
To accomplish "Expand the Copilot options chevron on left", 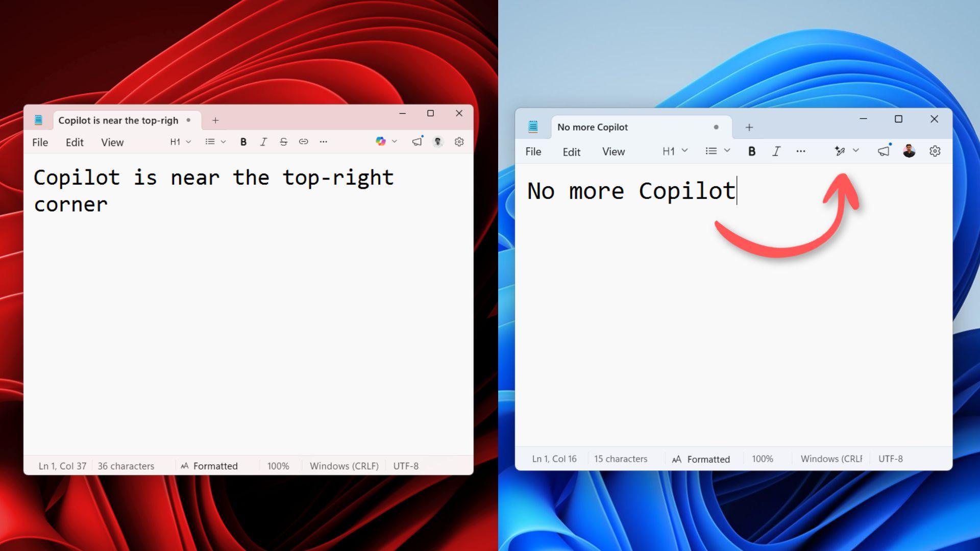I will [x=394, y=141].
